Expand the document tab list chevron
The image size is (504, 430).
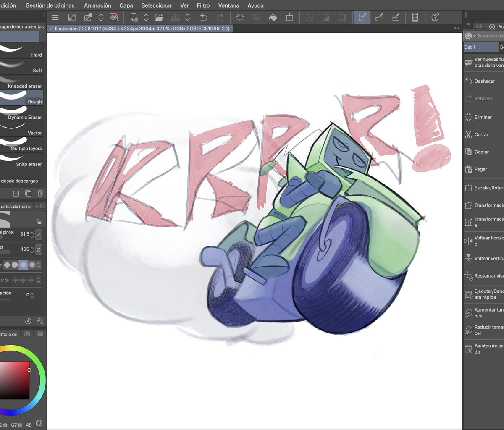coord(457,28)
